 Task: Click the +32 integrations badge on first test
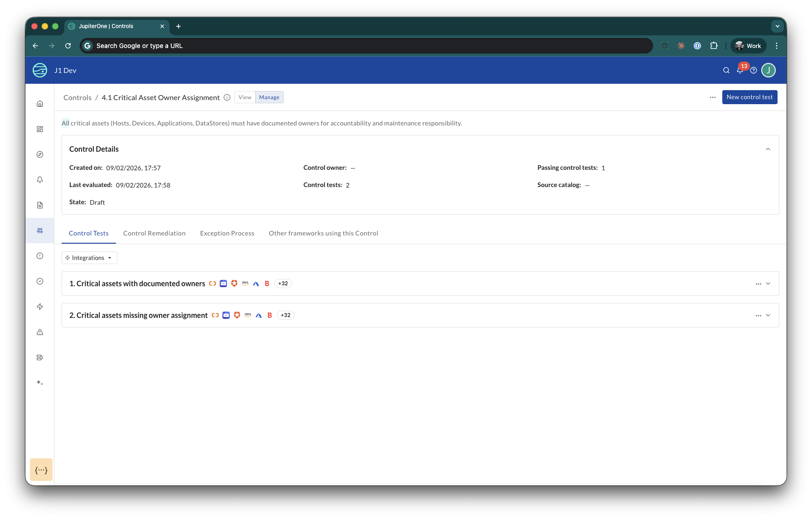click(283, 284)
